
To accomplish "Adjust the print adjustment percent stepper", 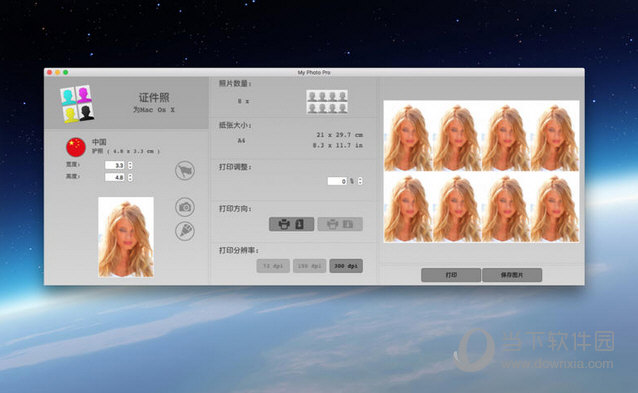I will pyautogui.click(x=360, y=181).
